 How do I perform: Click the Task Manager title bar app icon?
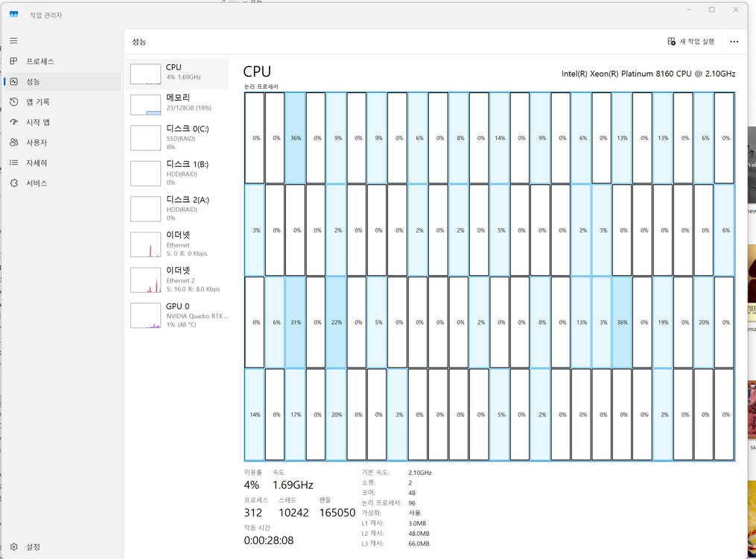14,15
